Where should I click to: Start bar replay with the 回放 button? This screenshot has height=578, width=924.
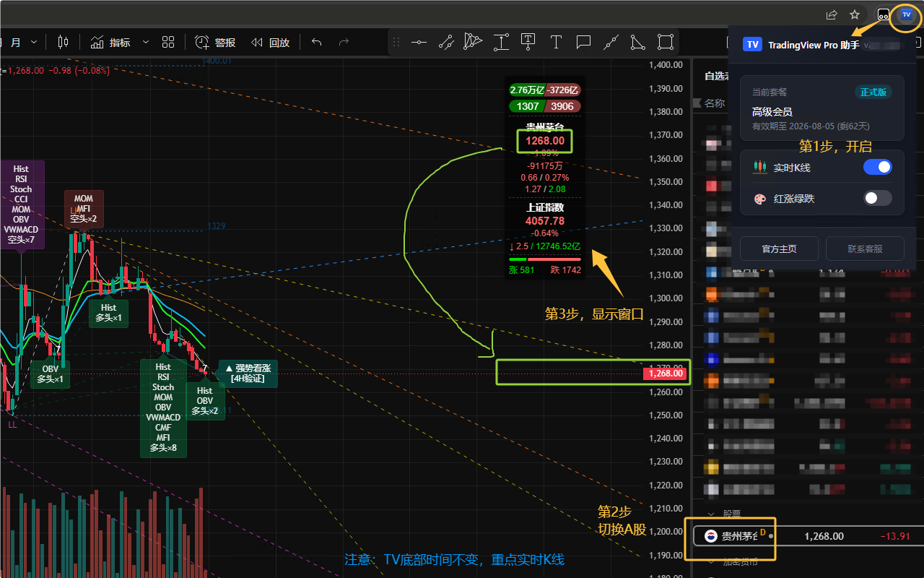271,43
